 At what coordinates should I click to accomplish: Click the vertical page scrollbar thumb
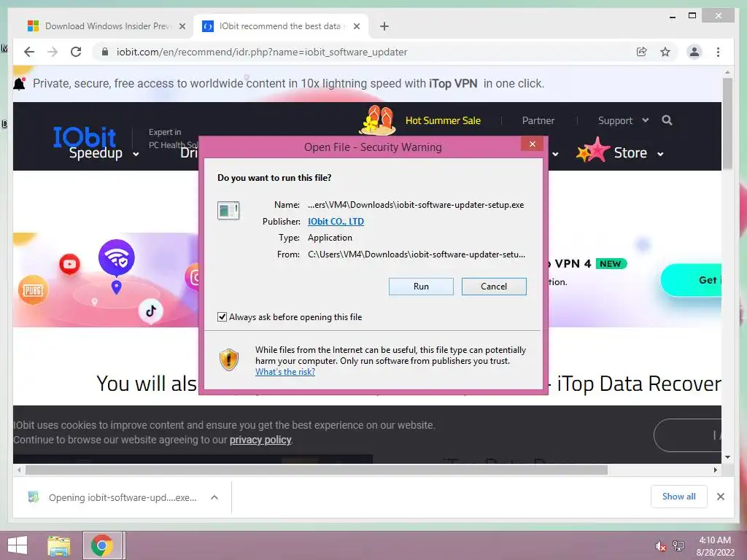[x=727, y=123]
